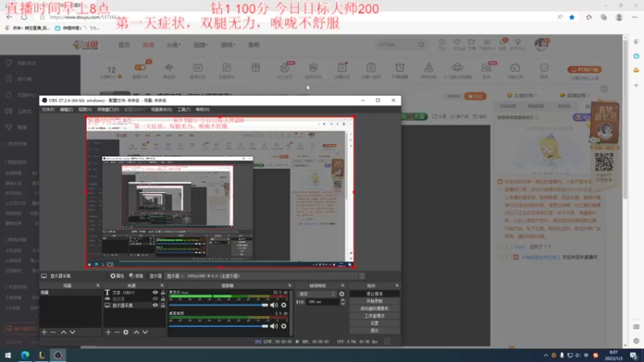Click the 设置 button in OBS controls
The height and width of the screenshot is (362, 644).
pos(374,323)
